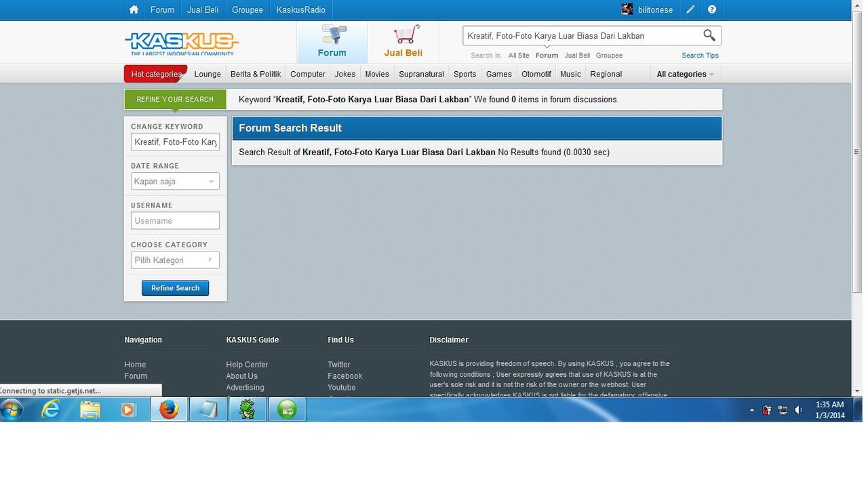This screenshot has width=868, height=488.
Task: Click the Username input field
Action: [x=175, y=220]
